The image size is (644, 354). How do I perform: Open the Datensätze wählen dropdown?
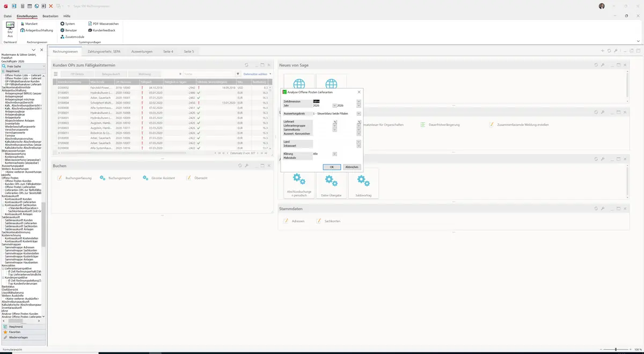(257, 74)
